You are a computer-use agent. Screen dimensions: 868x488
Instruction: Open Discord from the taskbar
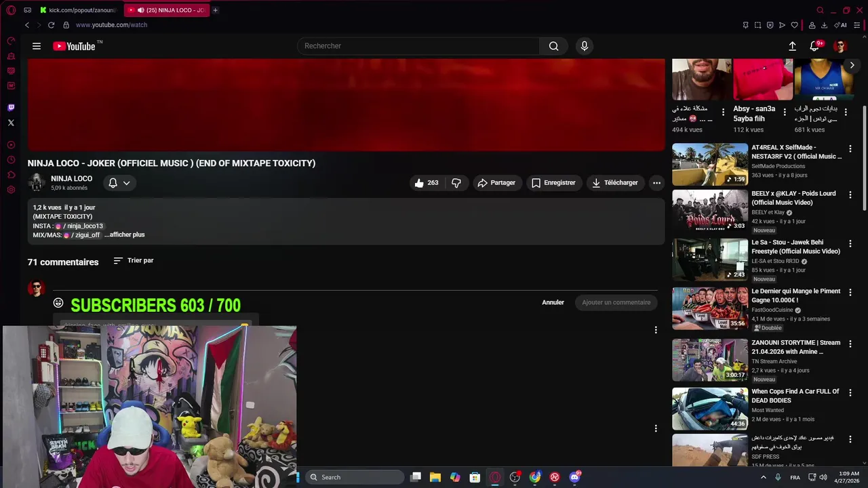point(575,477)
